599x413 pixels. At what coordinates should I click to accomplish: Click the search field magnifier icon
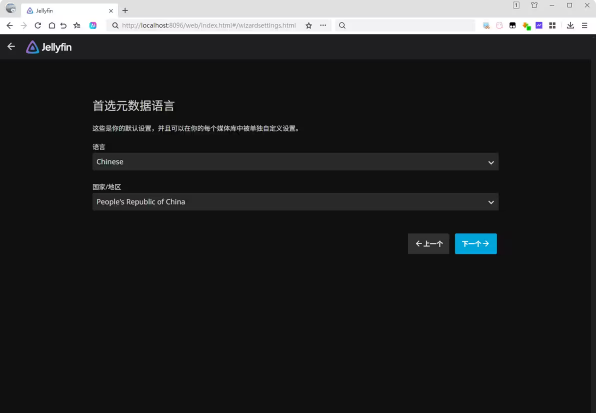point(342,26)
